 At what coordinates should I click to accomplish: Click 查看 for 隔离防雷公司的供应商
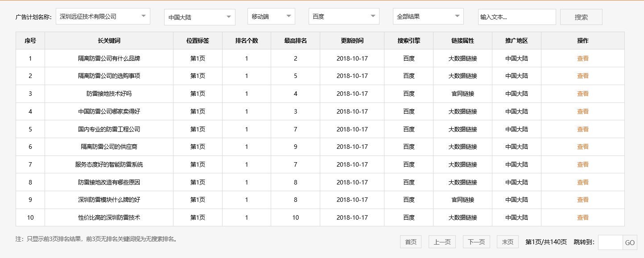tap(583, 147)
